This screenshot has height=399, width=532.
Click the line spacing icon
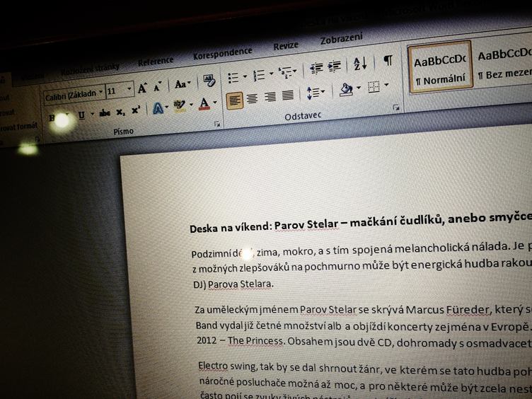[313, 93]
